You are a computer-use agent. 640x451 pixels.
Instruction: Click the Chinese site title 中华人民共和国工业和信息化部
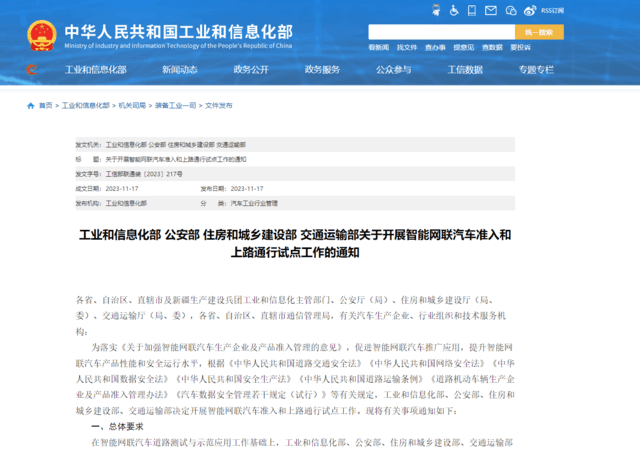pyautogui.click(x=178, y=32)
